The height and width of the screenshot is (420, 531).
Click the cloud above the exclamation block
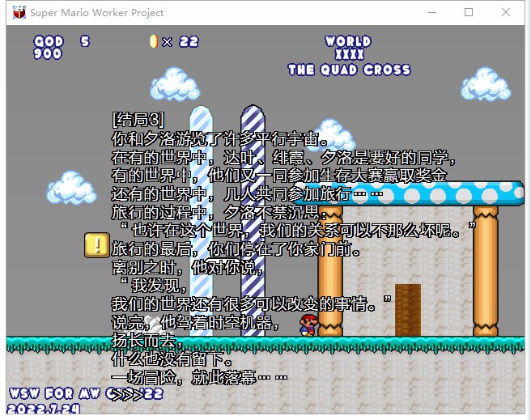(x=71, y=188)
